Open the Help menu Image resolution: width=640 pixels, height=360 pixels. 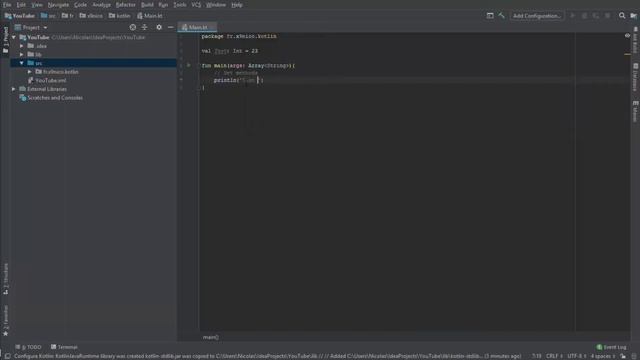(x=237, y=5)
